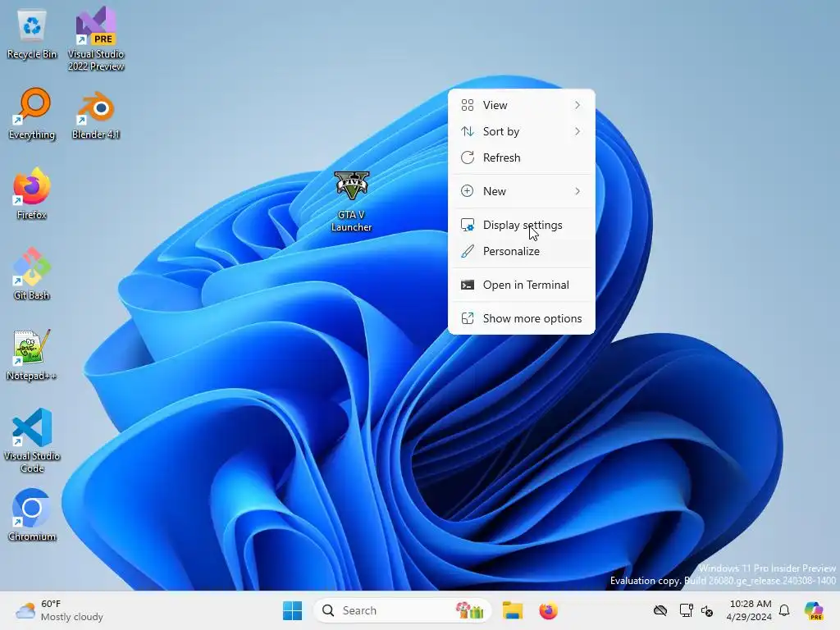Image resolution: width=840 pixels, height=630 pixels.
Task: Expand the New submenu
Action: (521, 191)
